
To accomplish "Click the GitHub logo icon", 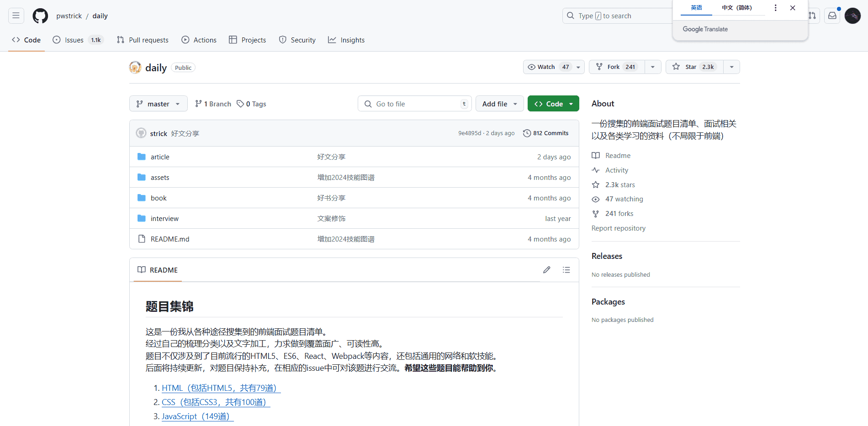I will tap(40, 16).
